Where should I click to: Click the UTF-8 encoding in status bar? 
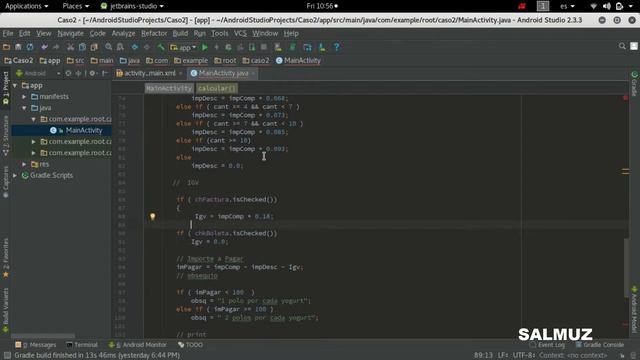click(524, 355)
